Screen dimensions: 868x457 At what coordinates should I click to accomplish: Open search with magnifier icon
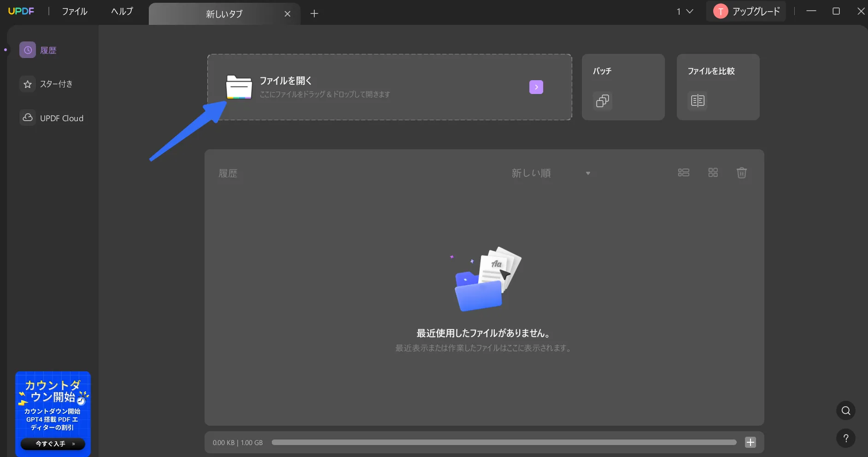click(x=846, y=410)
